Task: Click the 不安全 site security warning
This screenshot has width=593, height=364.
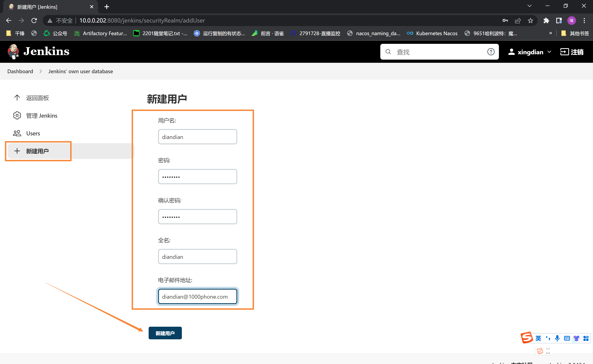Action: [x=60, y=21]
